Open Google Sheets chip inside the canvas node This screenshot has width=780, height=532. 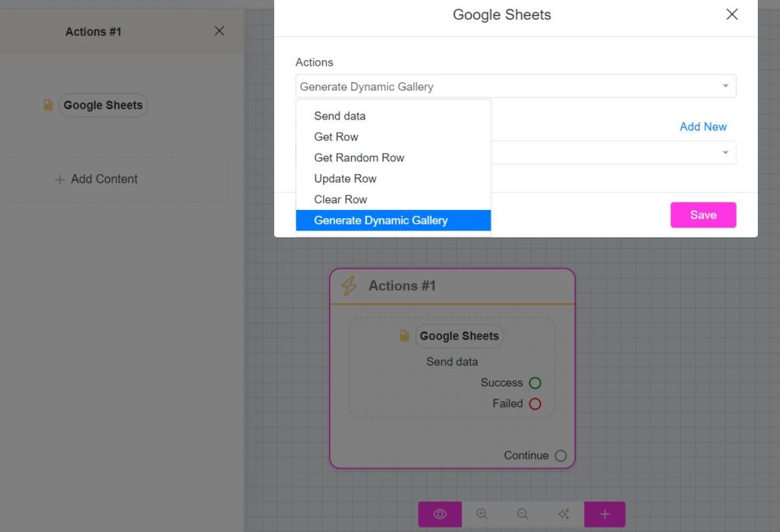tap(459, 336)
